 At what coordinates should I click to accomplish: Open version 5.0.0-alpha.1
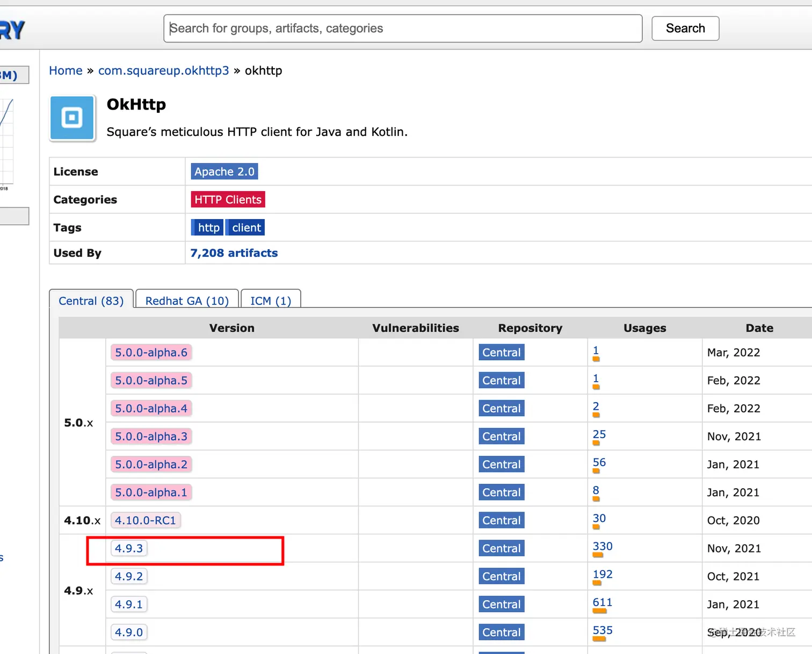151,492
